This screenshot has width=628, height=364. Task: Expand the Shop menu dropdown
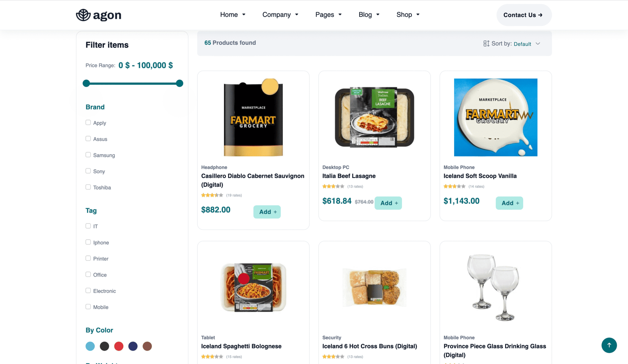408,15
